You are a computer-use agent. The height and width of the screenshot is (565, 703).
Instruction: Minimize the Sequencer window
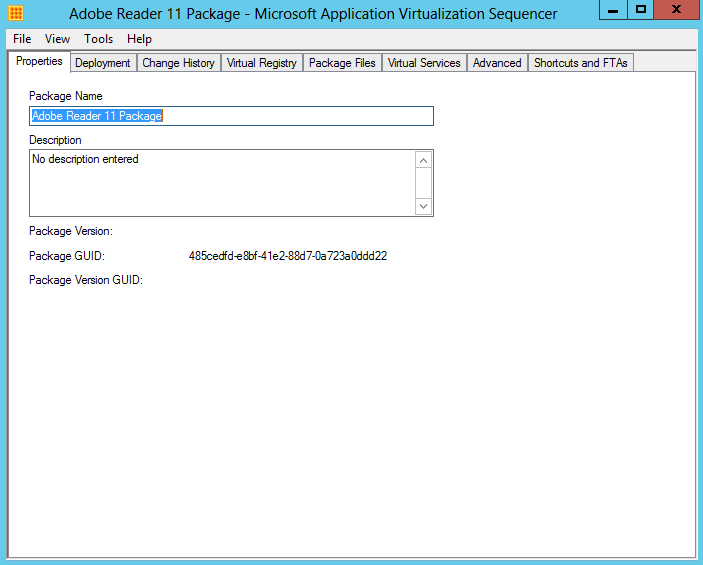pos(613,9)
